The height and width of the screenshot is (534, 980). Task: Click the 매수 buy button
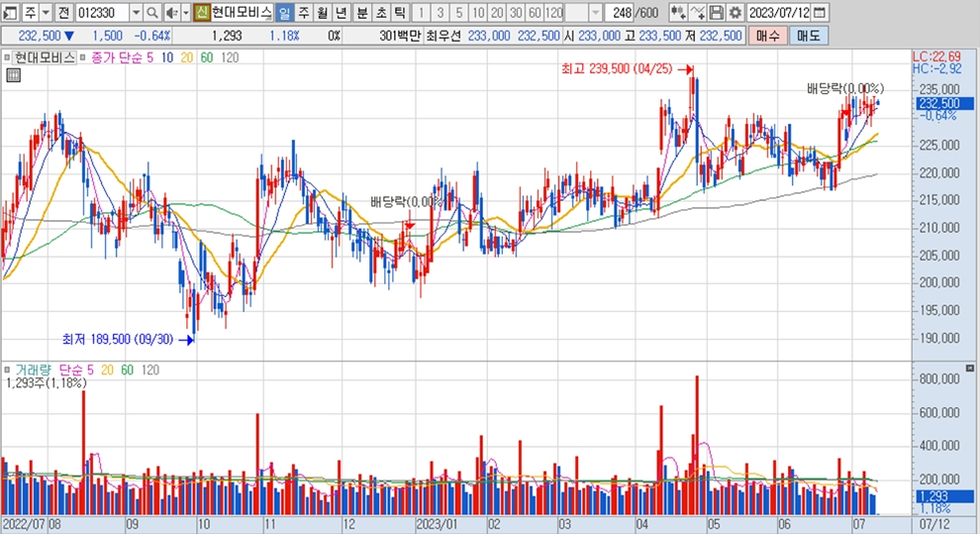pos(767,36)
